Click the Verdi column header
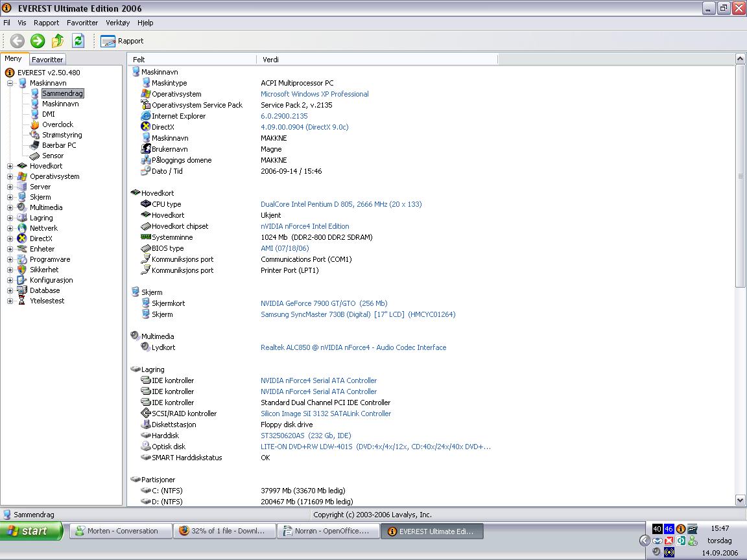Viewport: 747px width, 560px height. pyautogui.click(x=377, y=60)
